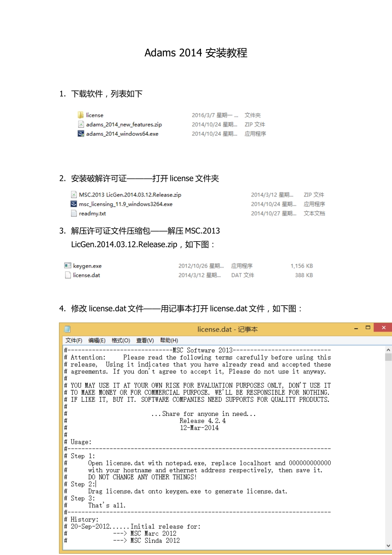The width and height of the screenshot is (392, 555).
Task: Click the Notepad title bar icon
Action: pyautogui.click(x=67, y=329)
